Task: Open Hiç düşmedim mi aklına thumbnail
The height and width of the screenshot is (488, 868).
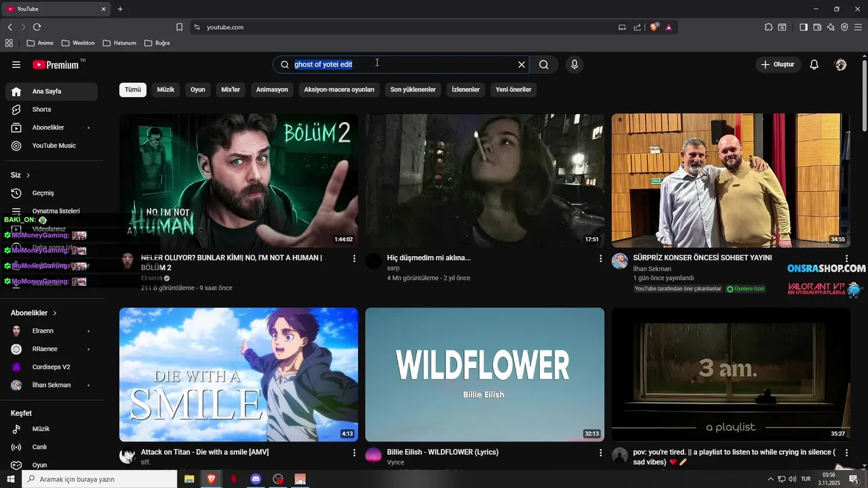Action: pyautogui.click(x=485, y=180)
